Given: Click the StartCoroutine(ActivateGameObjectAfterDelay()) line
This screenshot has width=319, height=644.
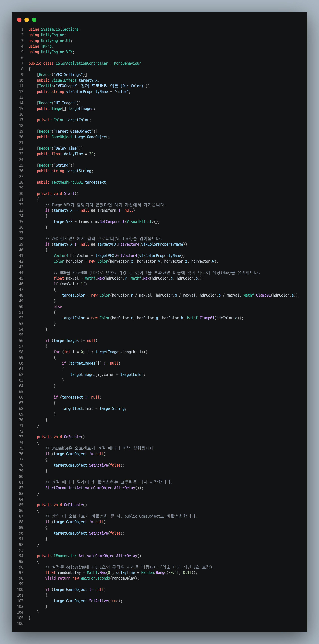Looking at the screenshot, I should [94, 488].
